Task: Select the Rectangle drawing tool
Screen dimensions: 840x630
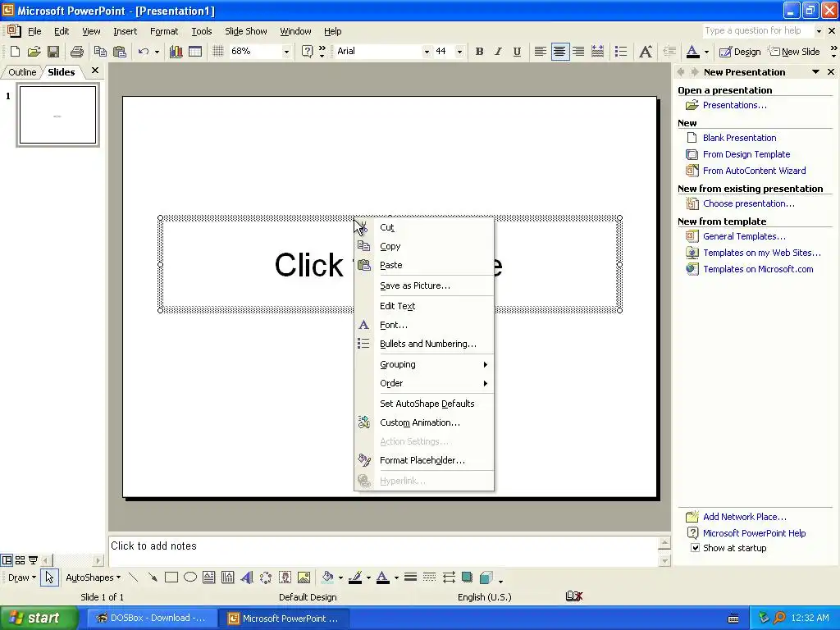Action: click(171, 577)
